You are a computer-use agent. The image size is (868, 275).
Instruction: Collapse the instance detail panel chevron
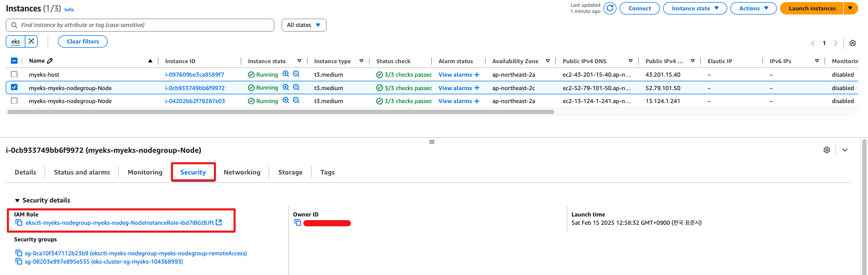845,150
